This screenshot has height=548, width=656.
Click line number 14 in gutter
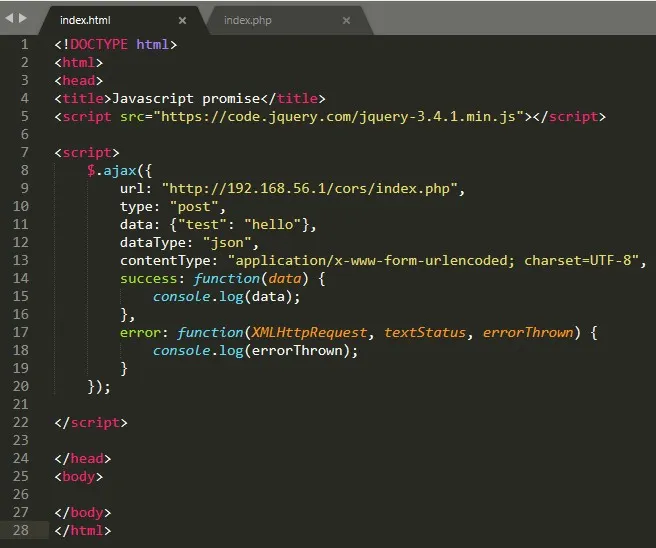click(x=21, y=278)
